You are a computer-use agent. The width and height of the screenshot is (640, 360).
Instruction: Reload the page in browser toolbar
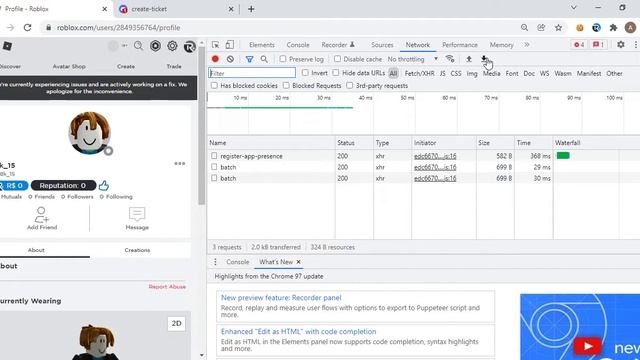coord(27,27)
